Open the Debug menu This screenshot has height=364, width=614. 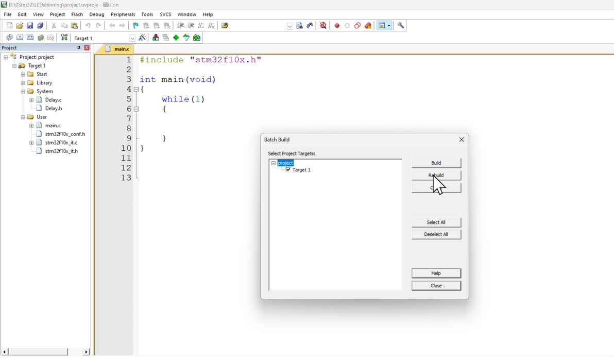coord(97,14)
